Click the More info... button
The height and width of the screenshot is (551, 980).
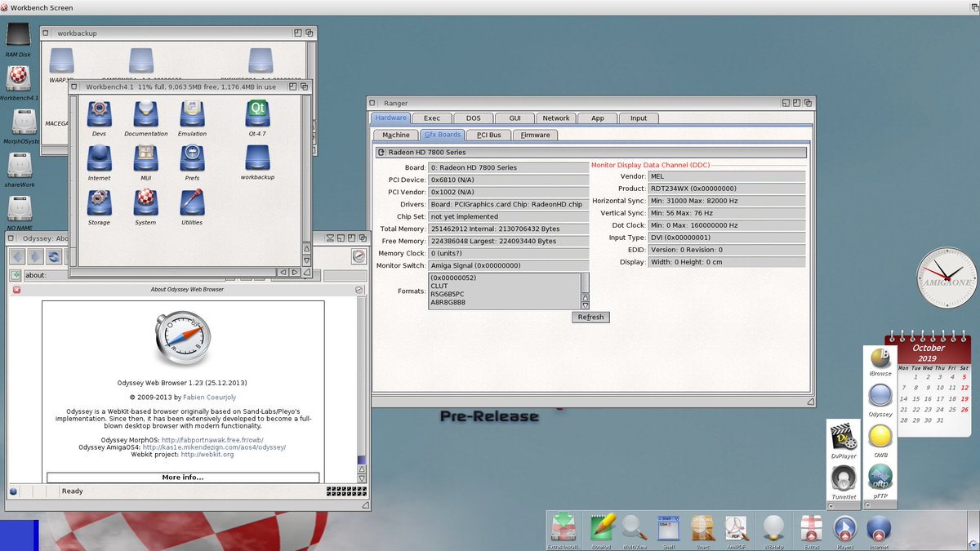pos(183,478)
